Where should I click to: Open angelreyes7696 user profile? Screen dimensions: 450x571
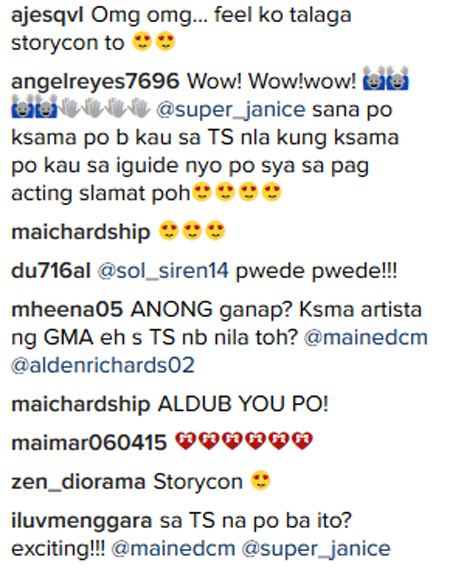click(95, 81)
